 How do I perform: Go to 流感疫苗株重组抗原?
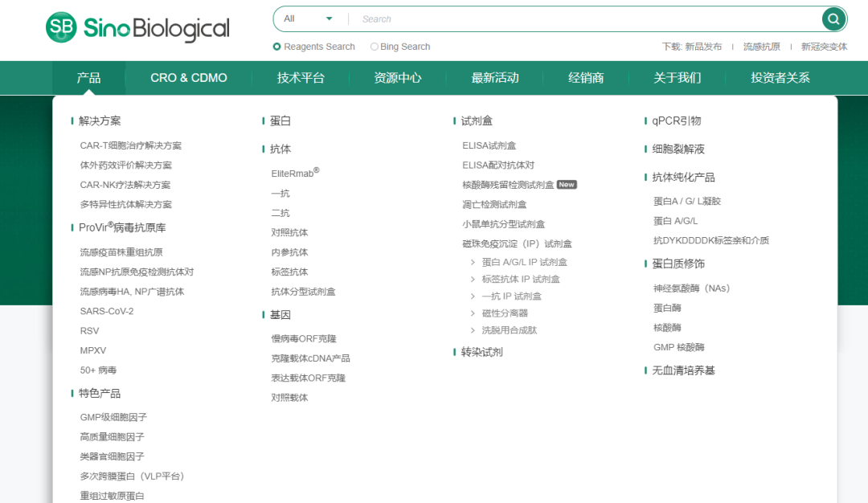click(121, 252)
